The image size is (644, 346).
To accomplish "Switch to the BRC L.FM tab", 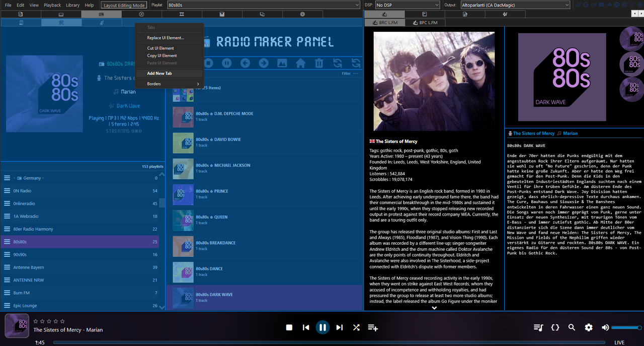I will [384, 23].
